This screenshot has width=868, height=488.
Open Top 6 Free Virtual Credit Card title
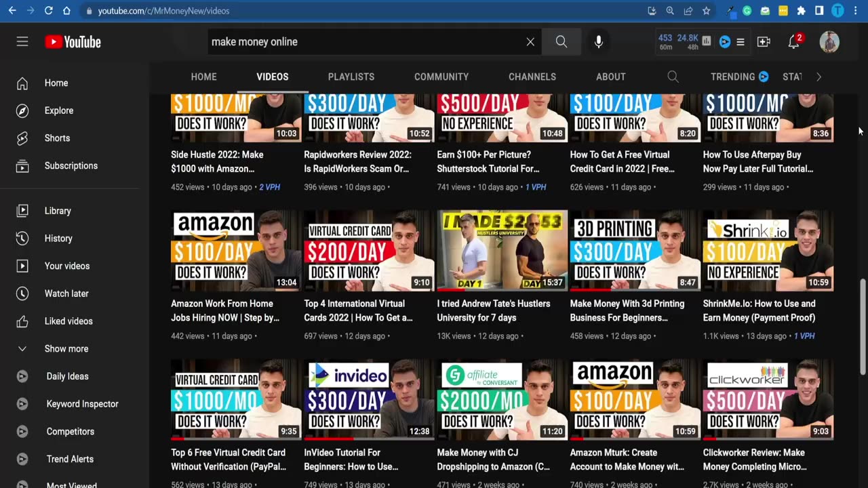(x=229, y=460)
